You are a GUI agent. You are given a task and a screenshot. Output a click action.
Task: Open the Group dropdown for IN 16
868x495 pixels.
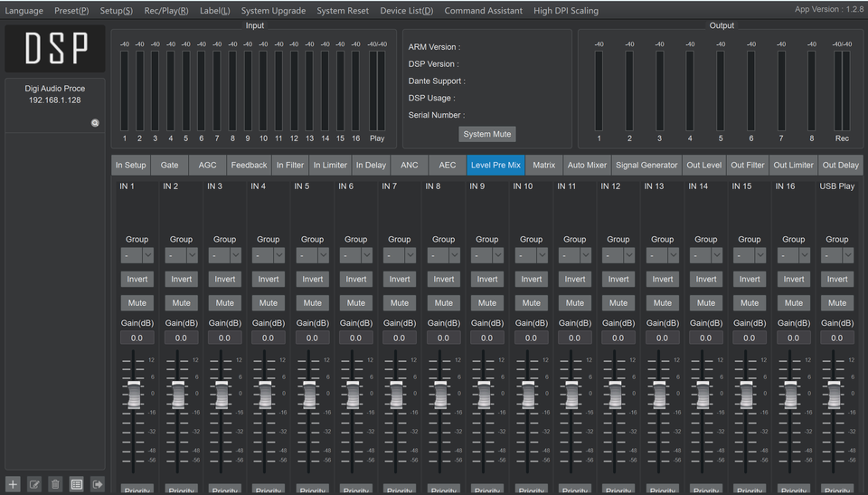(794, 256)
